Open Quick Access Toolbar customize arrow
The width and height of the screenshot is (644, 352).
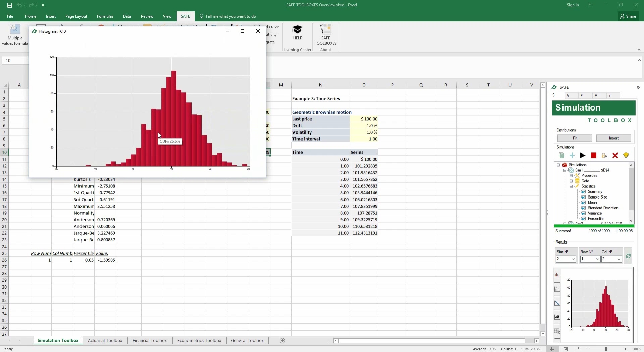(x=43, y=5)
